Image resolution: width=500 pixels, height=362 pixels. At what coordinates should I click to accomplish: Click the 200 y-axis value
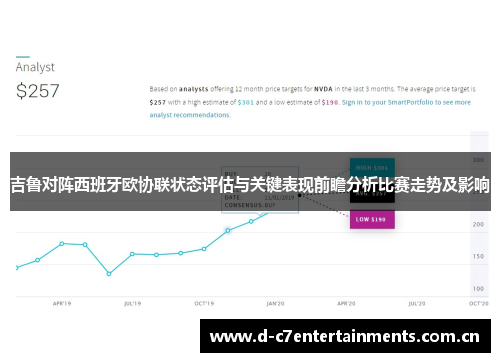point(478,224)
